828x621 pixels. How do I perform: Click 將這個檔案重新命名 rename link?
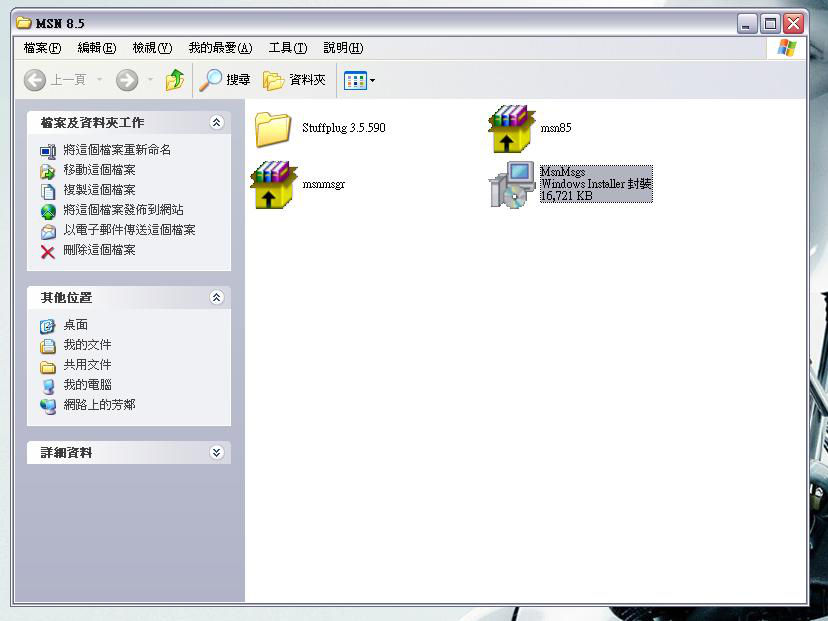tap(117, 150)
